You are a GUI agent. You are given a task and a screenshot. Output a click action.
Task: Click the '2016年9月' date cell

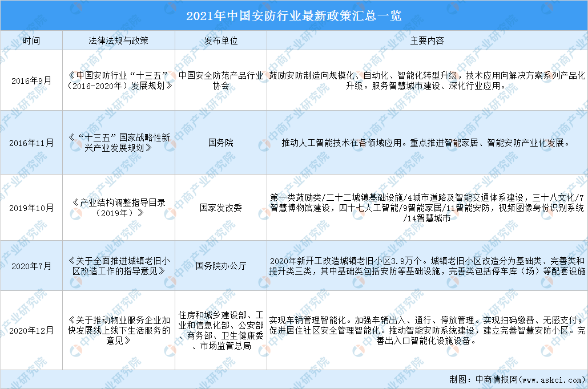[31, 80]
